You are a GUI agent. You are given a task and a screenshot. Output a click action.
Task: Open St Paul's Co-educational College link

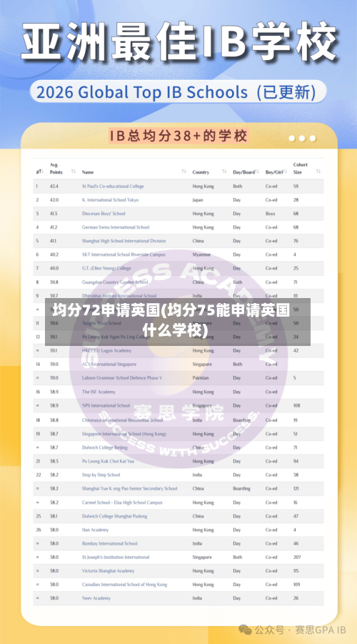point(113,186)
